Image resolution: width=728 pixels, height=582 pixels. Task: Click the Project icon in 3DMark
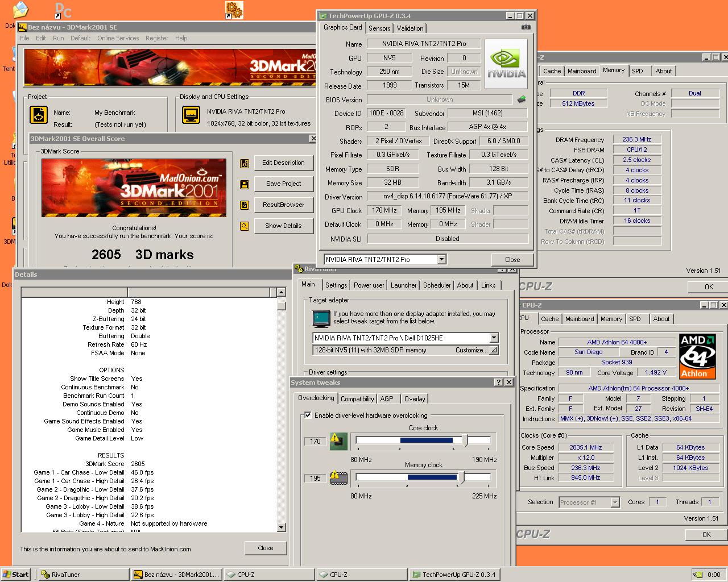tap(38, 115)
